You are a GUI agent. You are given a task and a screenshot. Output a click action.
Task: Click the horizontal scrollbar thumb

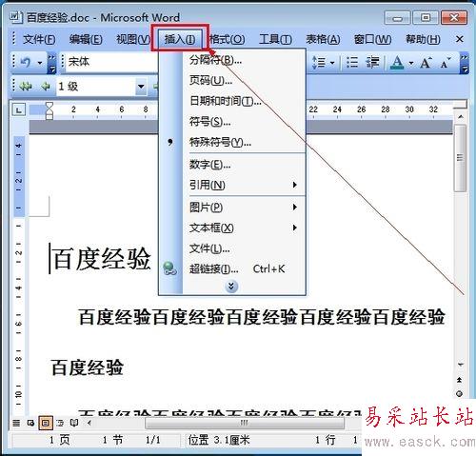coord(245,423)
